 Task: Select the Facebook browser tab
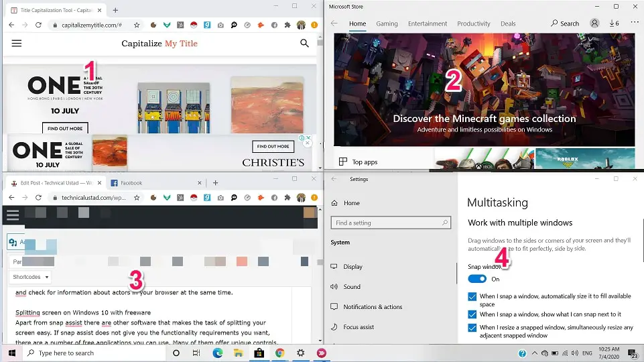point(156,183)
